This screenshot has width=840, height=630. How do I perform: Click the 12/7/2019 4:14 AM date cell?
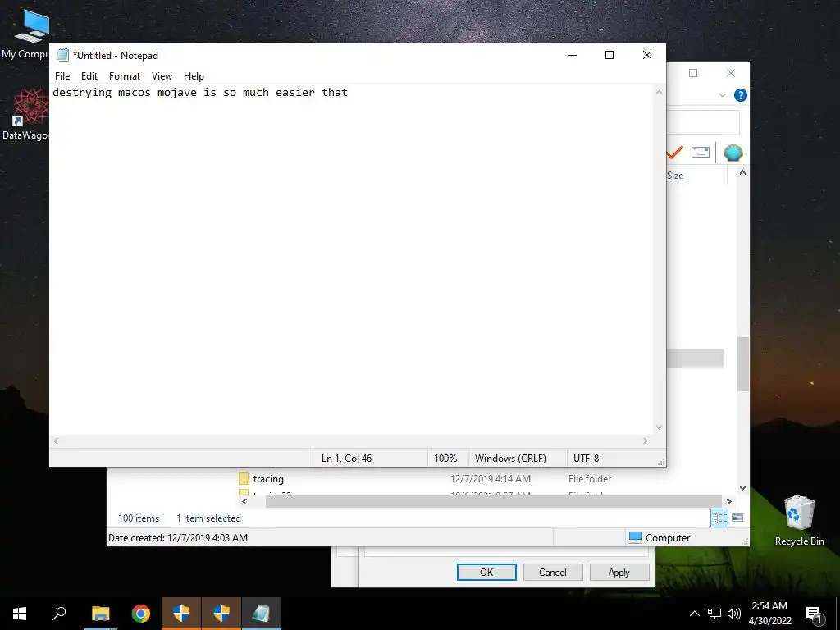tap(491, 479)
